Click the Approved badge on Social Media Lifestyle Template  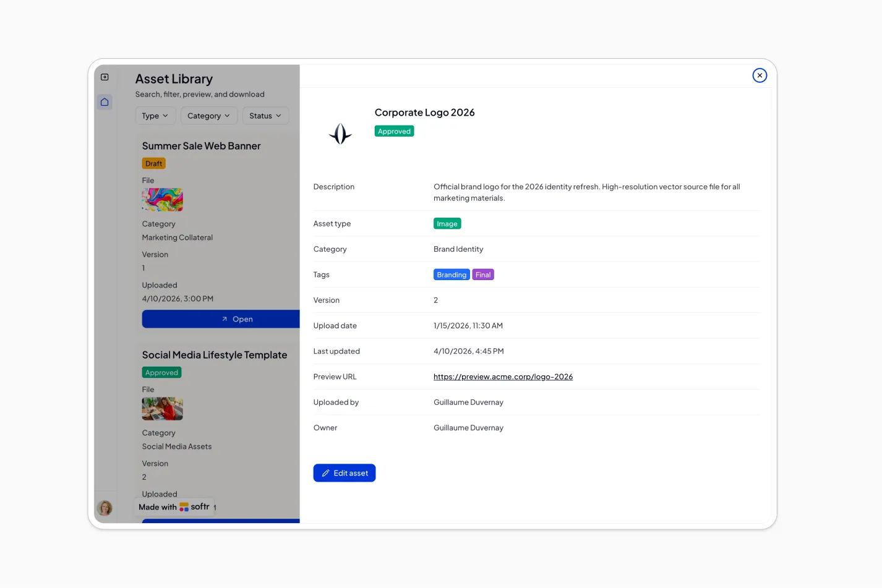pyautogui.click(x=162, y=373)
